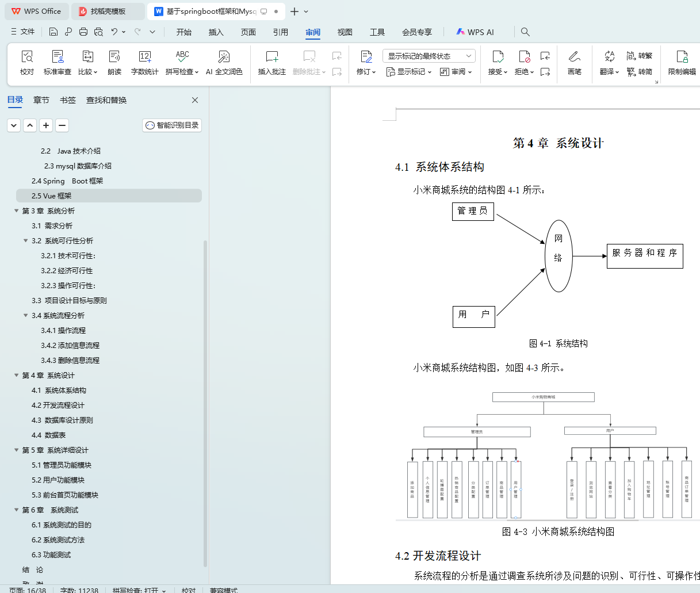This screenshot has width=700, height=593.
Task: Click the plus promote heading button
Action: (x=46, y=125)
